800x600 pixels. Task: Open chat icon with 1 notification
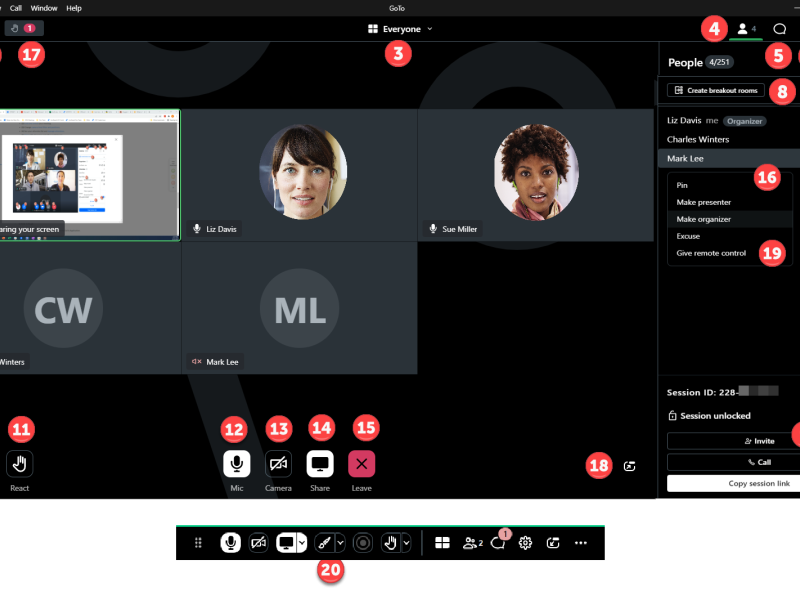pyautogui.click(x=499, y=542)
